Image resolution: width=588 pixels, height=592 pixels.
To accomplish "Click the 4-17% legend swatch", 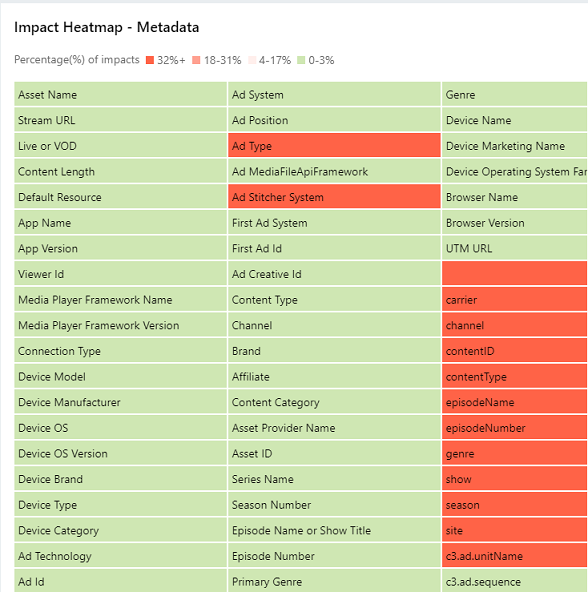I will pos(252,60).
